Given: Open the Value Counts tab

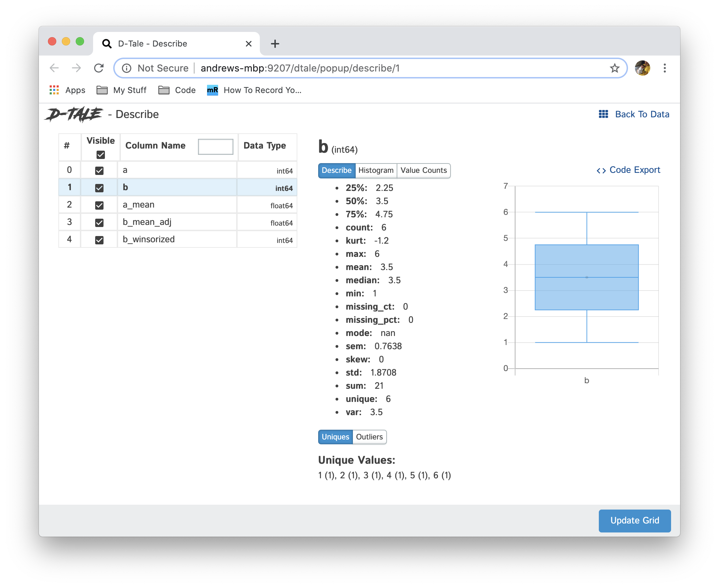Looking at the screenshot, I should point(423,170).
